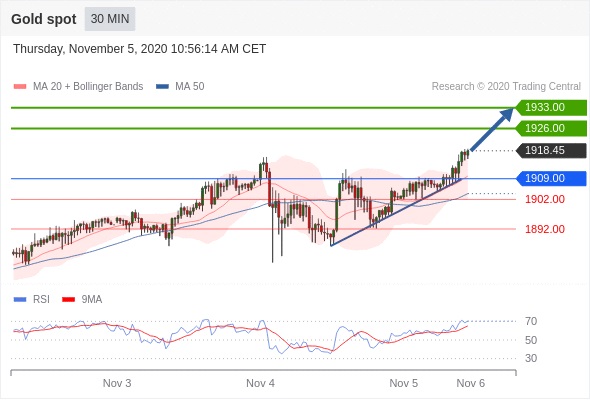
Task: Click the MA 50 blue legend swatch
Action: (162, 87)
